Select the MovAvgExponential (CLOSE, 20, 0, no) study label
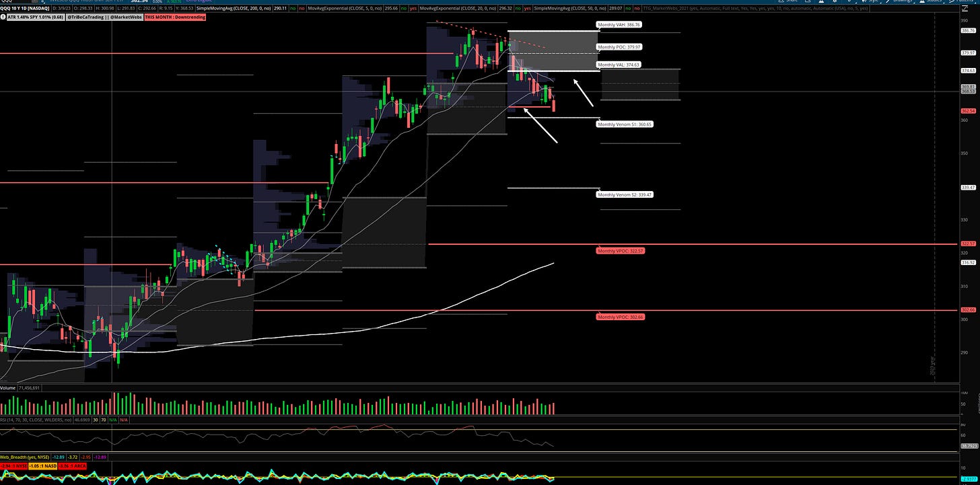 [456, 8]
